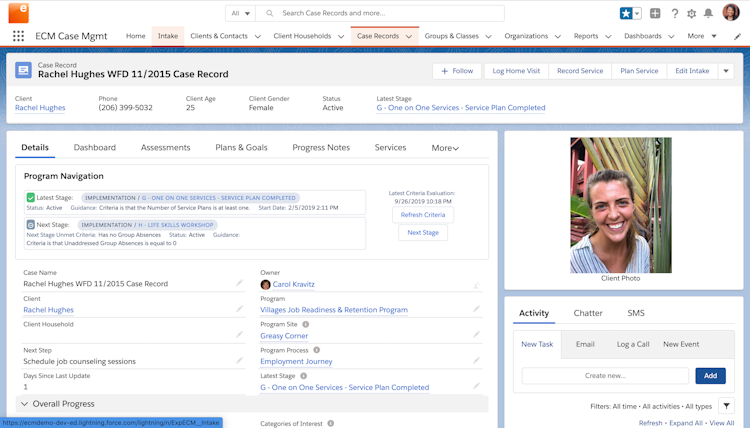Show Program Site info tooltip icon

pos(306,324)
